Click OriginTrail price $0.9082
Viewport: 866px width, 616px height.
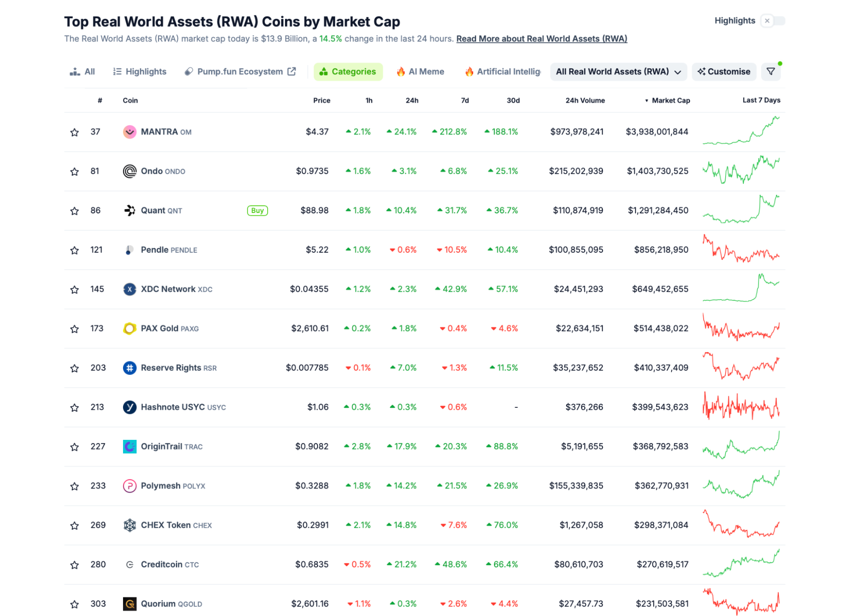pos(312,446)
